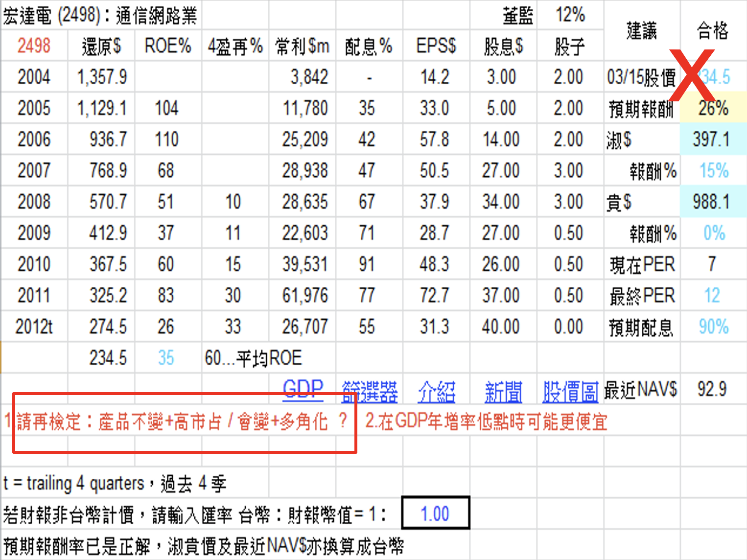
Task: Select the 2007 year cell
Action: click(34, 170)
